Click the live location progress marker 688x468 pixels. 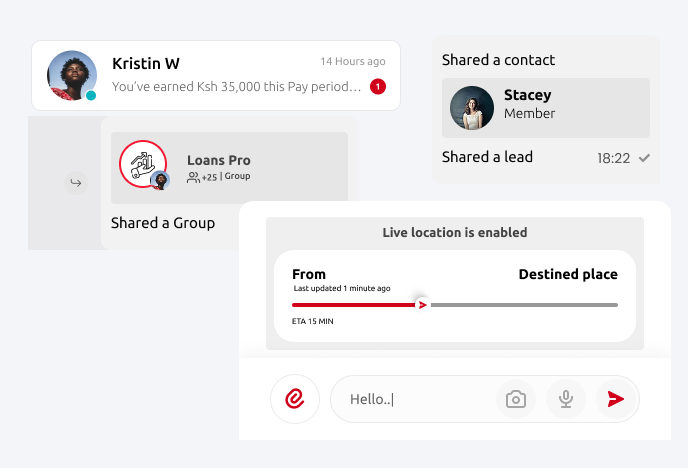point(422,305)
